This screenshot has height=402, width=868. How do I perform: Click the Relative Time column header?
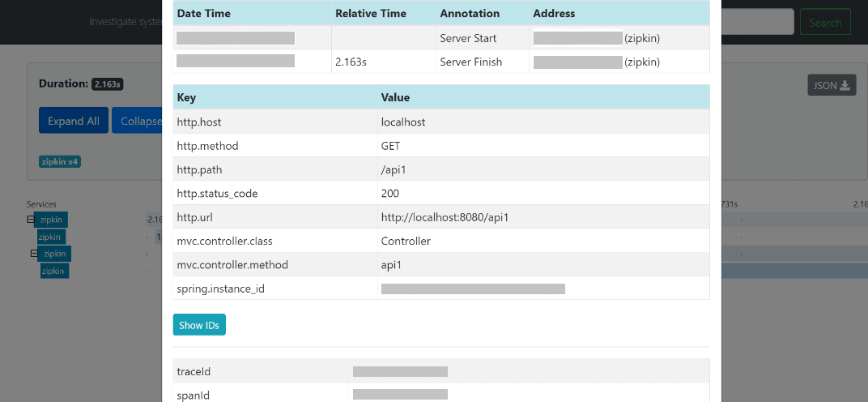point(371,13)
